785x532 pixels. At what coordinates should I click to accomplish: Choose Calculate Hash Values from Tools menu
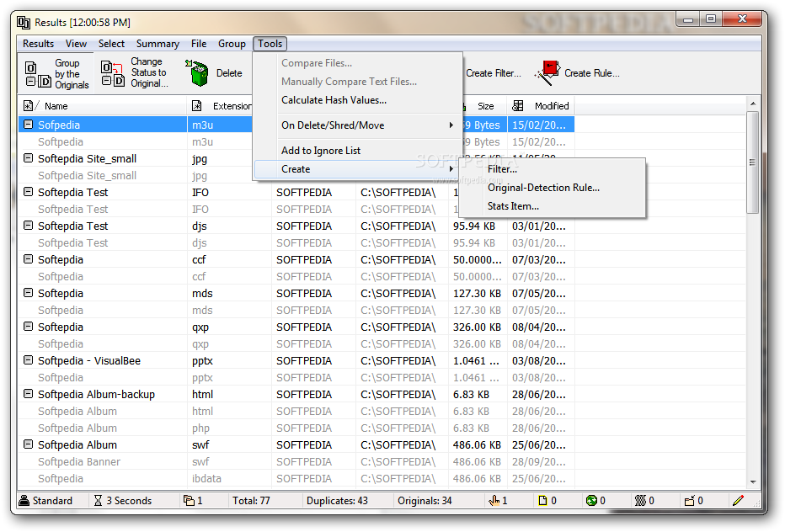357,100
